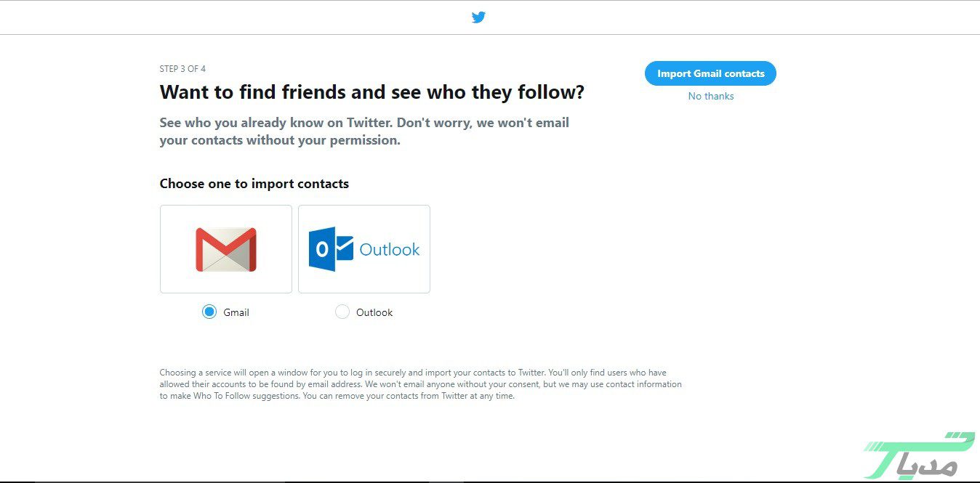Image resolution: width=980 pixels, height=483 pixels.
Task: Select the Outlook radio button
Action: pyautogui.click(x=342, y=312)
